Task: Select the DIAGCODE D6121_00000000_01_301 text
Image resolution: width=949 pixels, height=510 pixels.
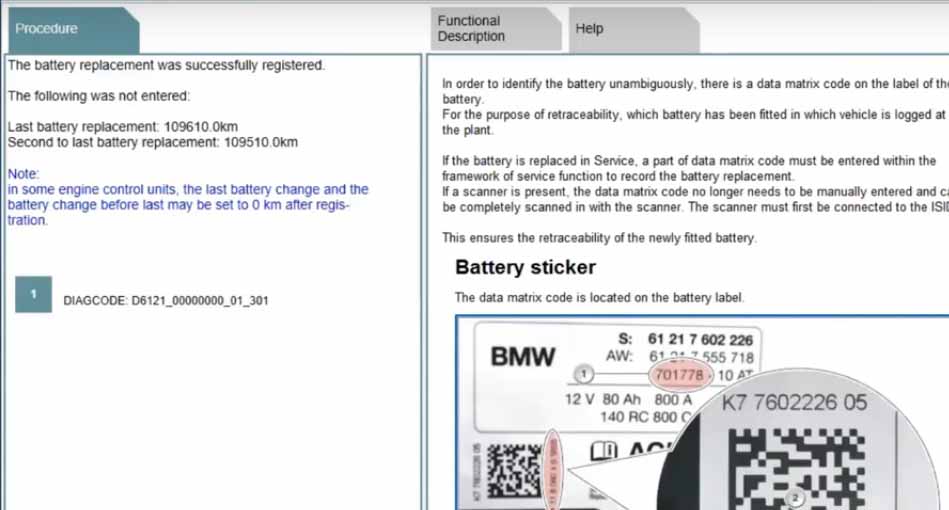Action: point(166,301)
